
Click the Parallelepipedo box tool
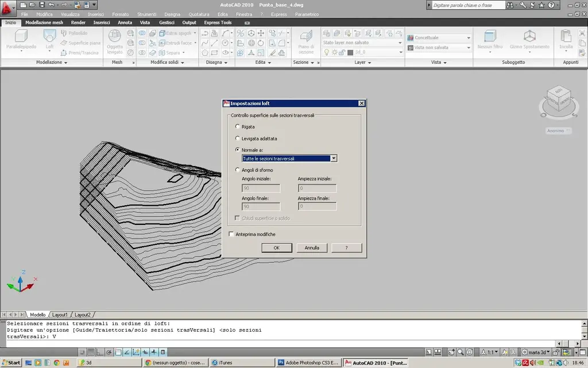21,40
